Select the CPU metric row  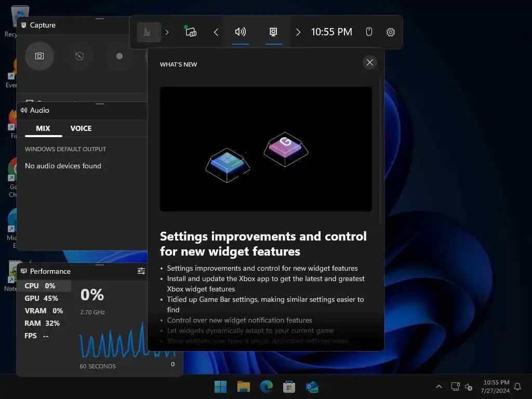point(44,286)
